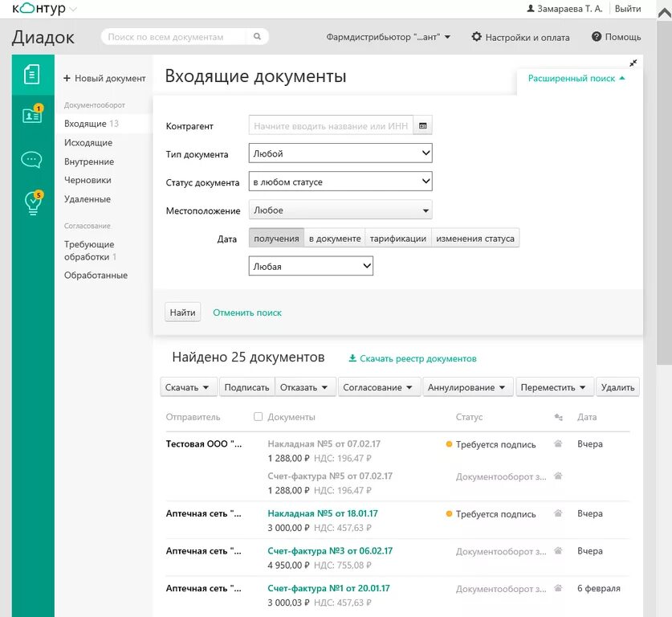Click location icon in Счет-фактура №5 от 07.02.17 row

point(557,476)
